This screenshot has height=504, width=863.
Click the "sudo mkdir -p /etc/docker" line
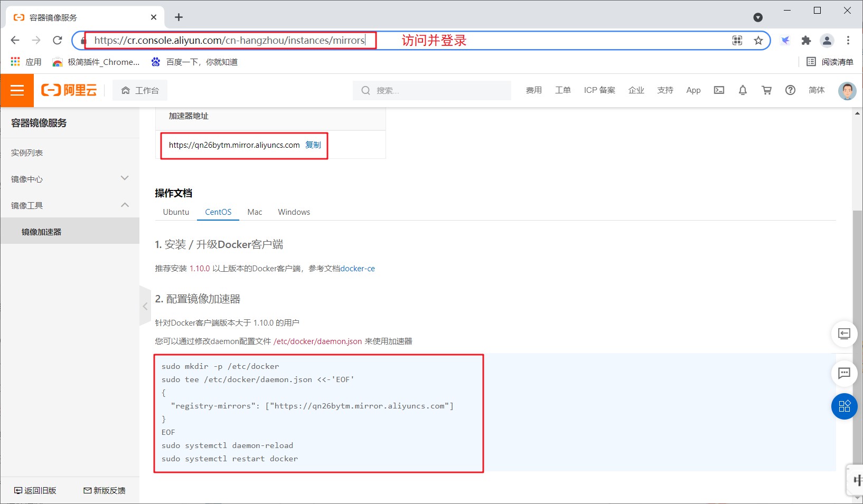pyautogui.click(x=220, y=366)
